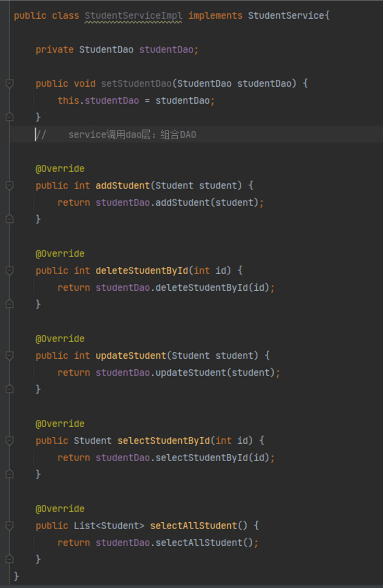The width and height of the screenshot is (383, 588).
Task: Fold the deleteStudentById method in gutter
Action: coord(10,270)
